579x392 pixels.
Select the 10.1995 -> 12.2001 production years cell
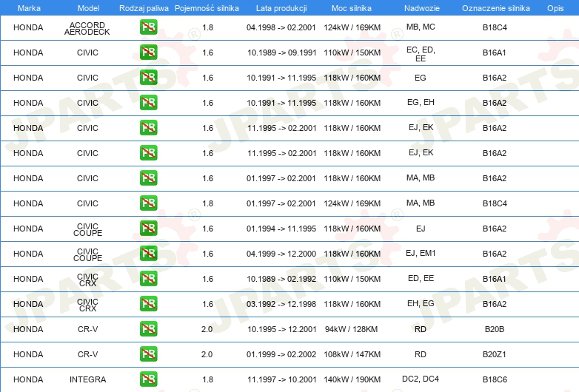point(282,329)
